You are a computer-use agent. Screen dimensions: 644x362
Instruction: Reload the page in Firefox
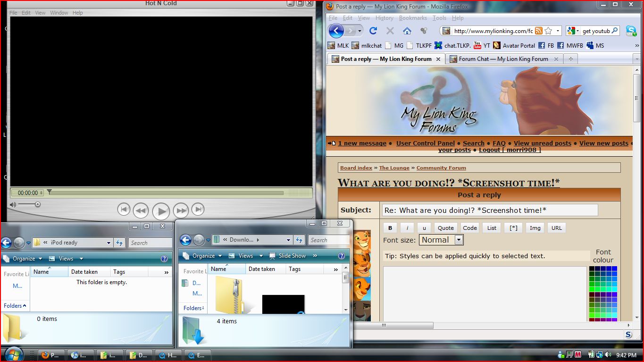(x=373, y=31)
